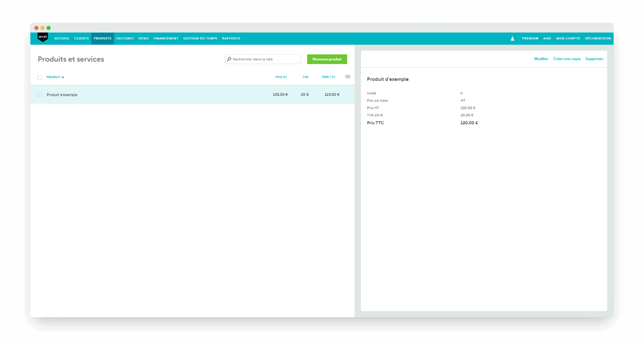Open the notifications bell icon

pyautogui.click(x=513, y=38)
